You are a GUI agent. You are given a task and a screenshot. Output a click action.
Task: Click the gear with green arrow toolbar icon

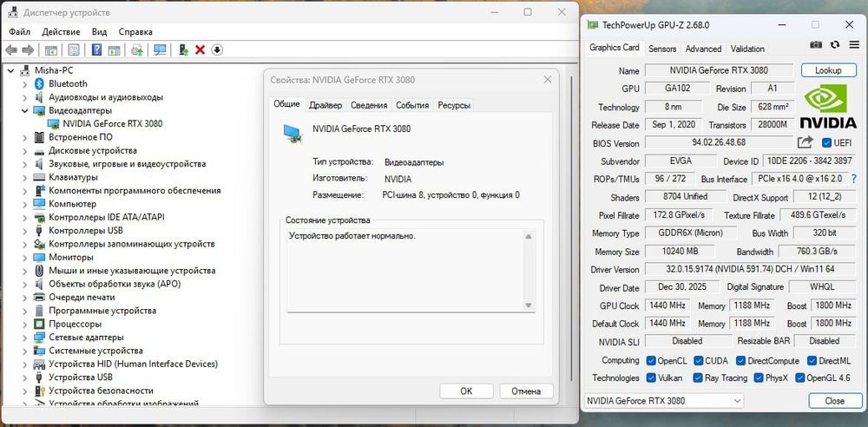137,50
